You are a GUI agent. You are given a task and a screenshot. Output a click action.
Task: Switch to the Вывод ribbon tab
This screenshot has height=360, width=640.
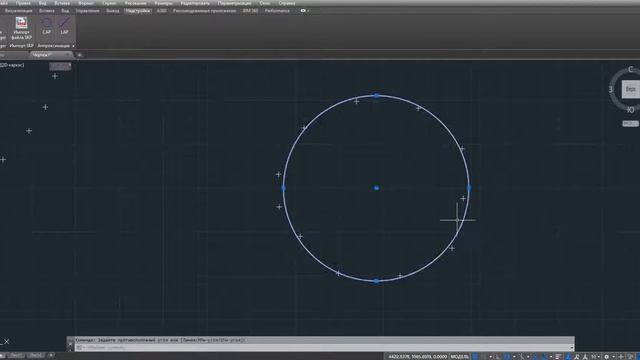113,11
